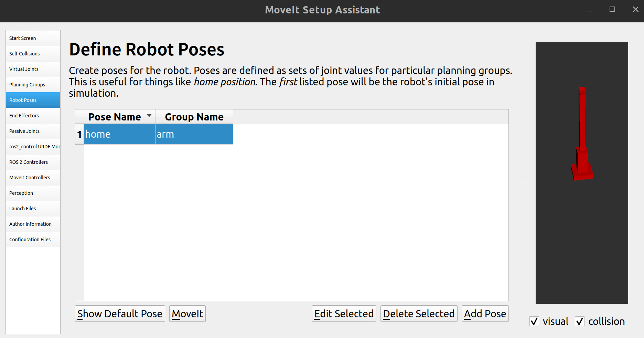Viewport: 644px width, 338px height.
Task: Delete the selected home pose
Action: coord(419,314)
